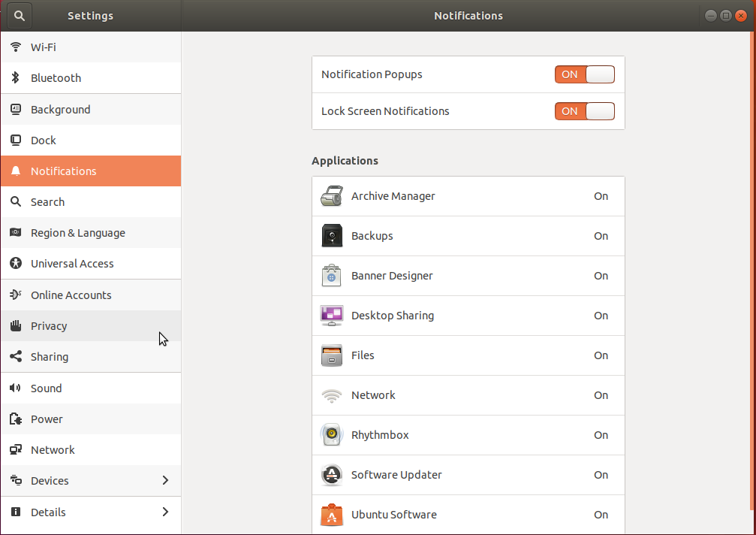This screenshot has width=756, height=535.
Task: Click the Software Updater app icon
Action: [x=332, y=475]
